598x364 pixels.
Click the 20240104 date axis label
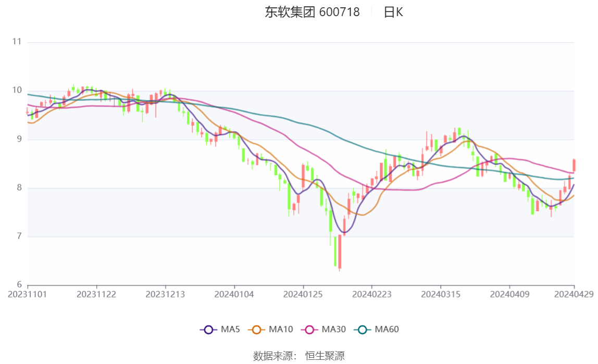pyautogui.click(x=234, y=294)
